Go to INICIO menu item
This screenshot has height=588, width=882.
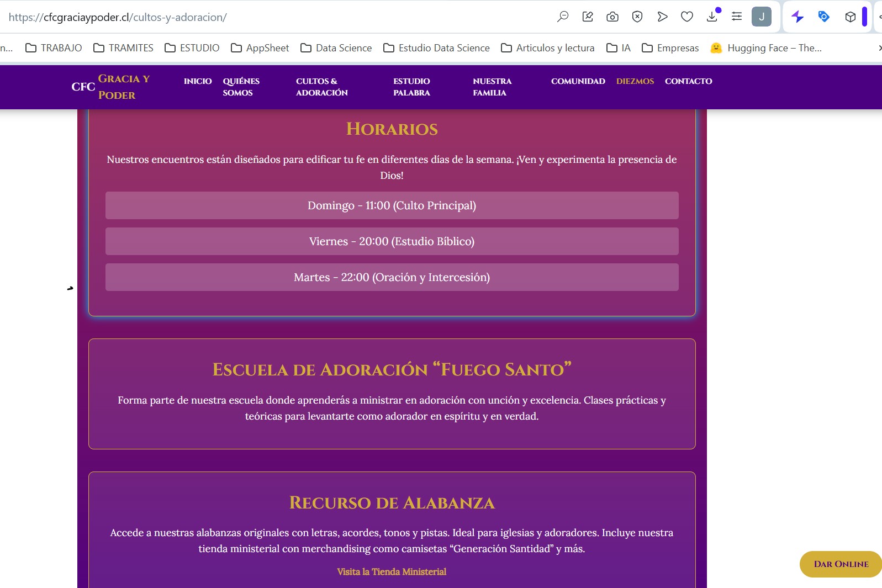point(198,81)
